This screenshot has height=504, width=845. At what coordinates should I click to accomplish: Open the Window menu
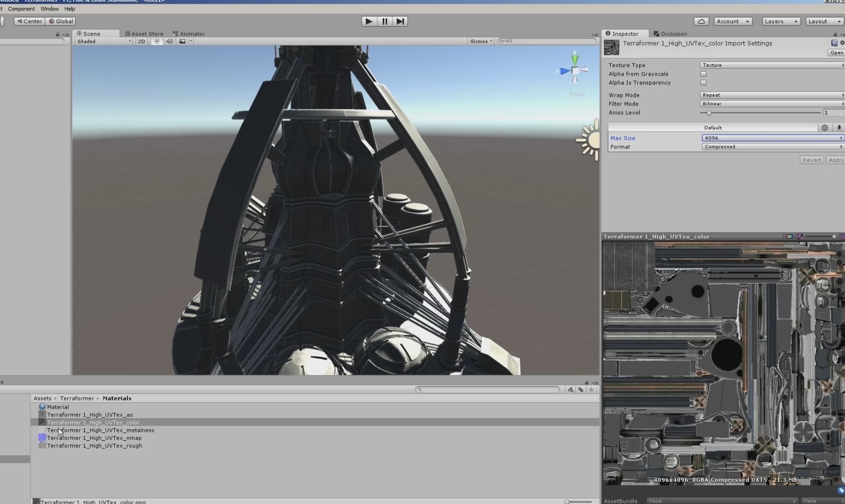(x=50, y=9)
